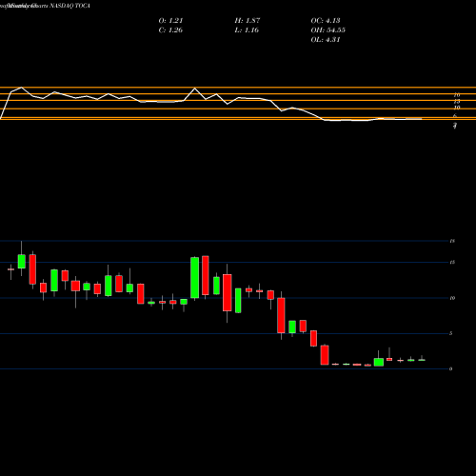This screenshot has height=476, width=476.
Task: Click the OC: 4.13 reading
Action: pos(326,21)
